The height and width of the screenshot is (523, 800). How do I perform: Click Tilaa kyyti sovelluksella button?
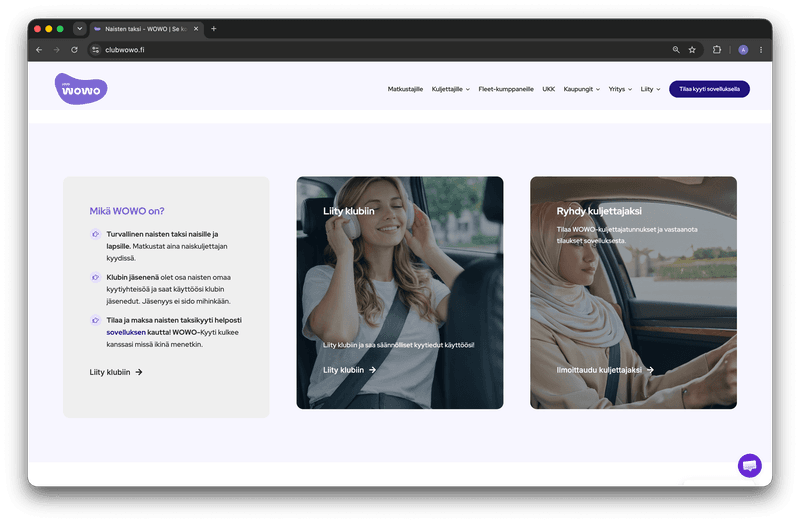pyautogui.click(x=709, y=89)
